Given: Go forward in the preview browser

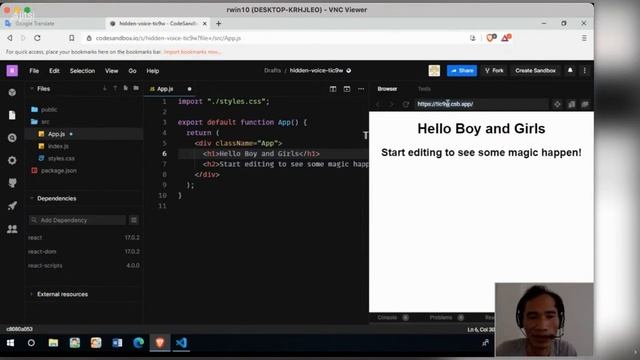Looking at the screenshot, I should click(391, 104).
